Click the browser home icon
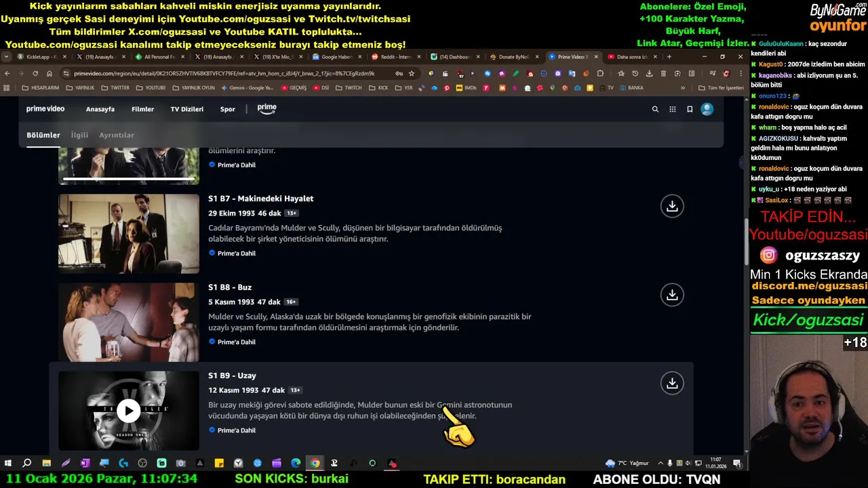Screen dimensions: 868x488 (50, 73)
